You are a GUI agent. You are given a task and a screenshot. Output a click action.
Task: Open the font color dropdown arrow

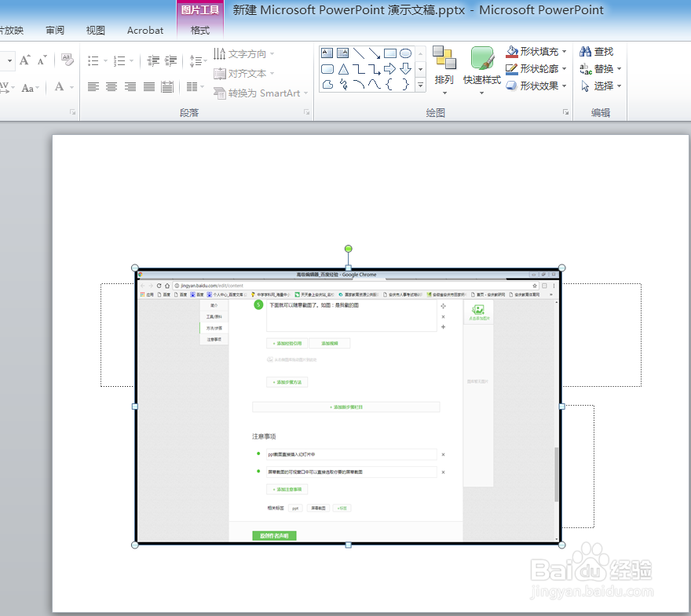click(x=71, y=87)
